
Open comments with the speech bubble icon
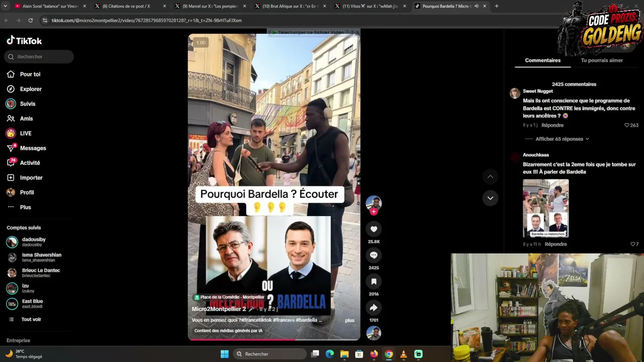coord(374,255)
